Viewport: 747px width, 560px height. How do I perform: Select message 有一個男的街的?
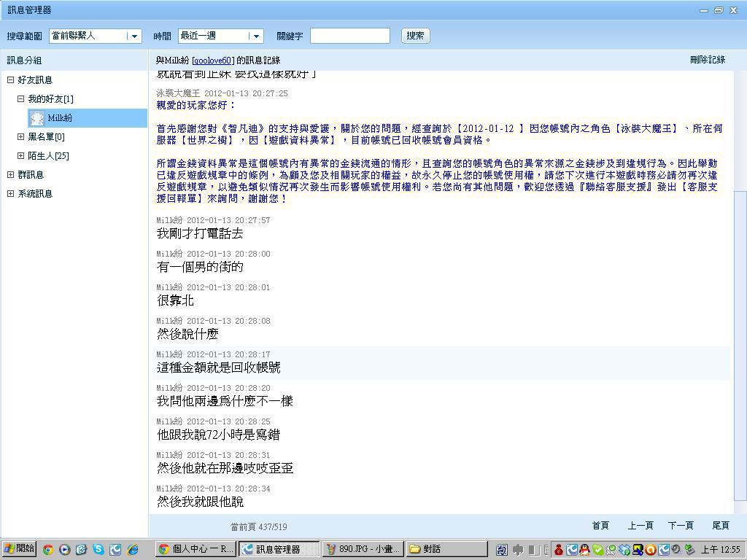[200, 267]
